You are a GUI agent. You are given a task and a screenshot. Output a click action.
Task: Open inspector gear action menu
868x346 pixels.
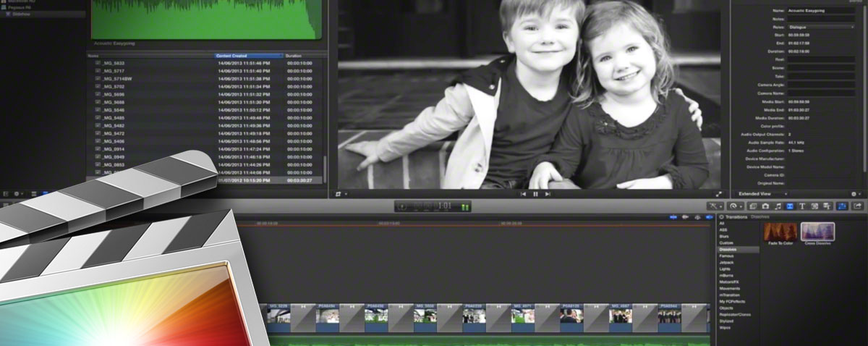pos(856,194)
